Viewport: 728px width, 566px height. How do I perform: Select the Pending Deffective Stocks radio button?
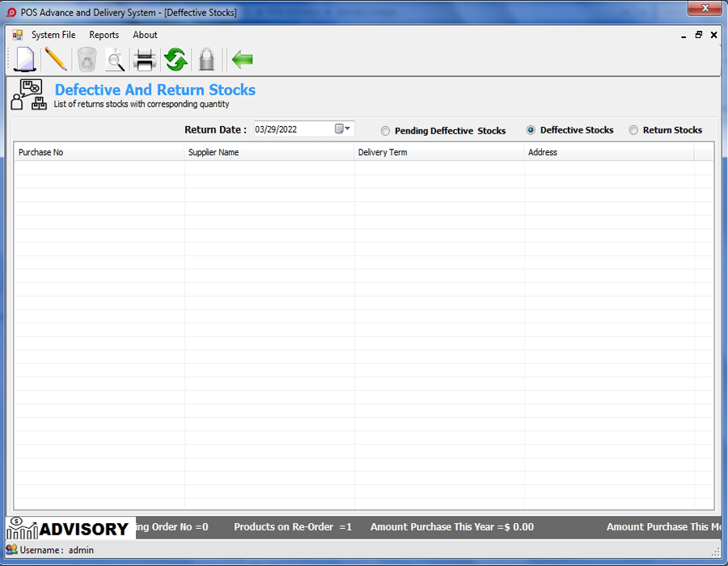[386, 130]
